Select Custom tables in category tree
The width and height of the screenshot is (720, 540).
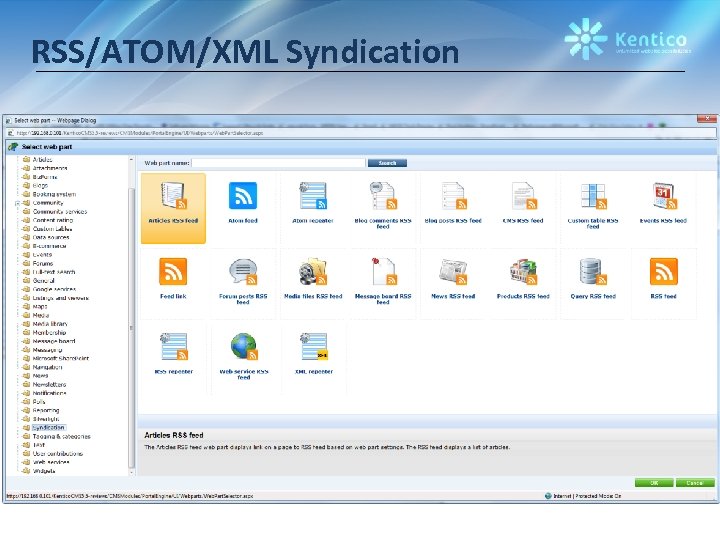point(52,229)
